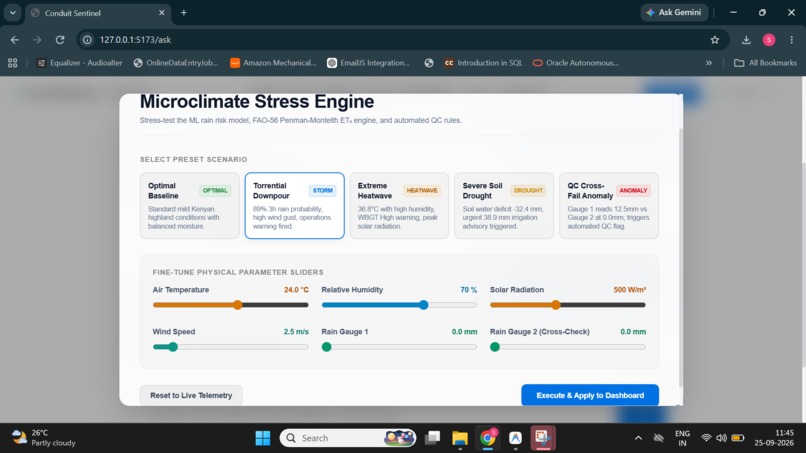
Task: Show hidden system tray icons
Action: pyautogui.click(x=638, y=438)
